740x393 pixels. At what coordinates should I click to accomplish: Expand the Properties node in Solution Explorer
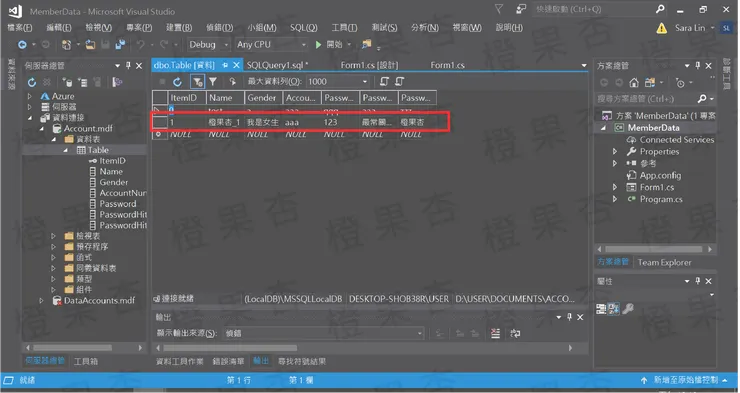pos(614,151)
